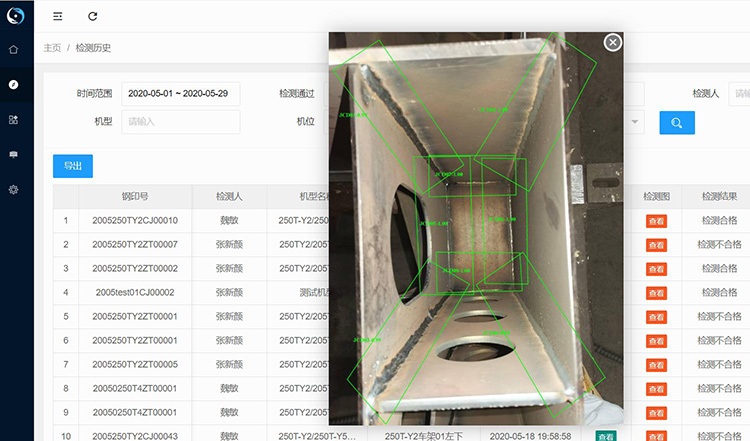Expand the dropdown arrow left of the search button
This screenshot has width=750, height=441.
[635, 122]
